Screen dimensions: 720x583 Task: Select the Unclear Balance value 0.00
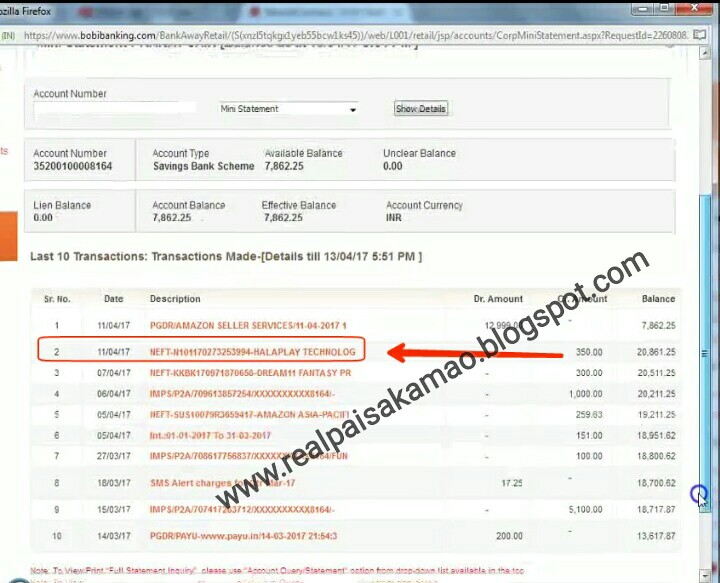click(x=393, y=166)
